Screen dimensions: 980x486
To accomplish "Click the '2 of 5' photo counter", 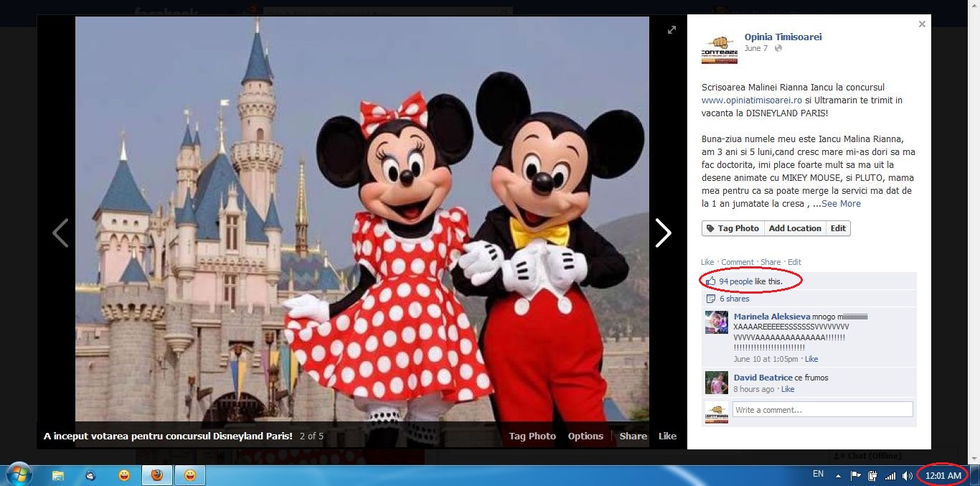I will pyautogui.click(x=311, y=436).
